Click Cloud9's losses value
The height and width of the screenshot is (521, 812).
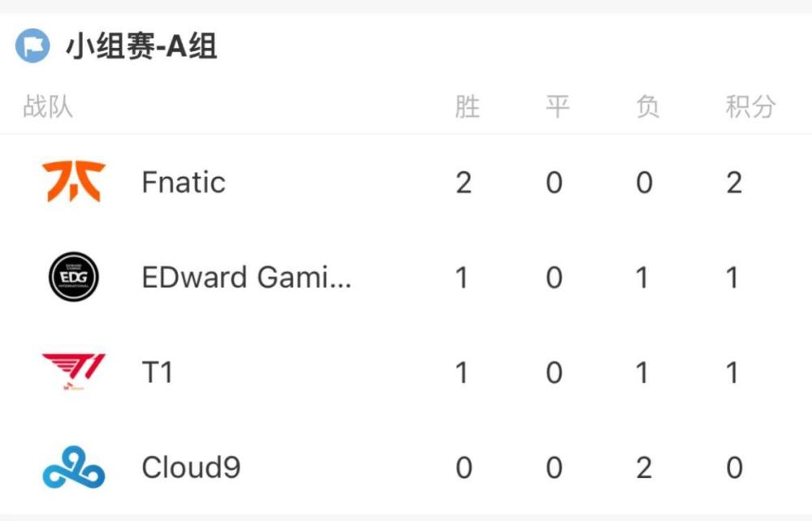(x=644, y=468)
